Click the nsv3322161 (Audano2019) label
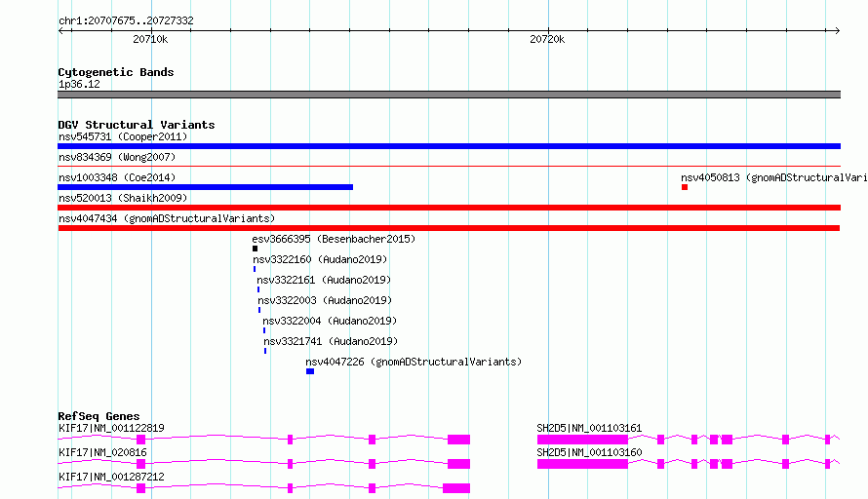Screen dimensions: 868x499 324,280
